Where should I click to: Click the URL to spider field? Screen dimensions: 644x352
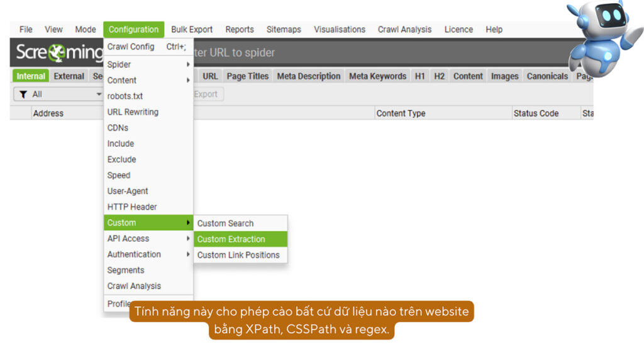(377, 53)
